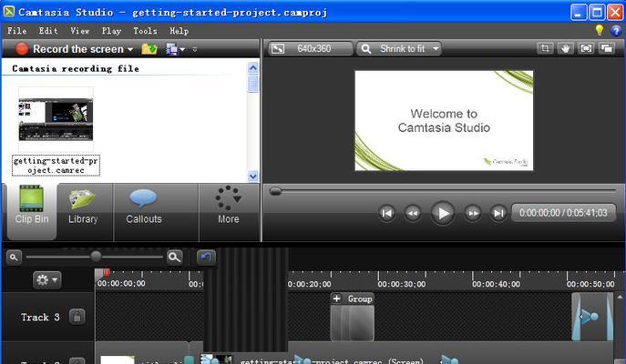This screenshot has height=364, width=626.
Task: Expand the toolbar options chevron
Action: click(x=195, y=49)
